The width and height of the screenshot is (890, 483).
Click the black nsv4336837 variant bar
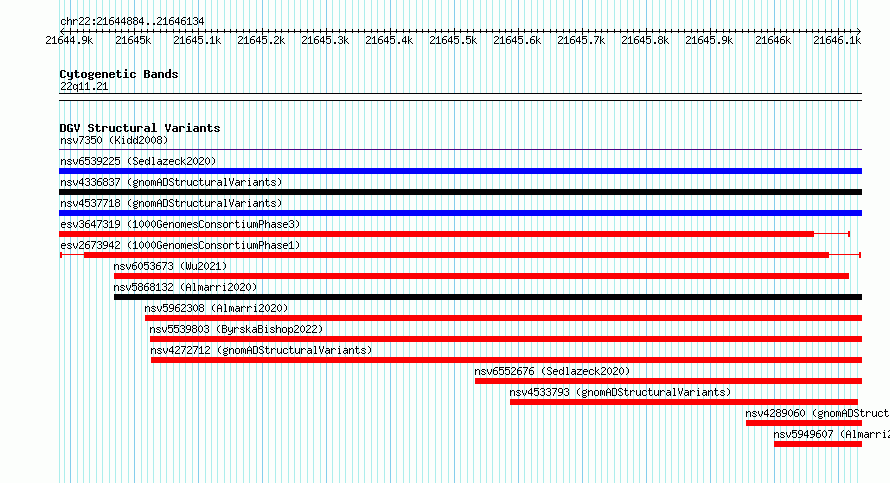coord(460,192)
